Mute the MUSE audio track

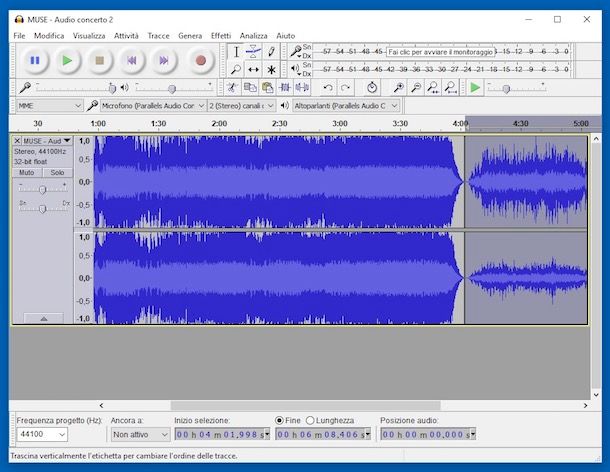pyautogui.click(x=26, y=172)
